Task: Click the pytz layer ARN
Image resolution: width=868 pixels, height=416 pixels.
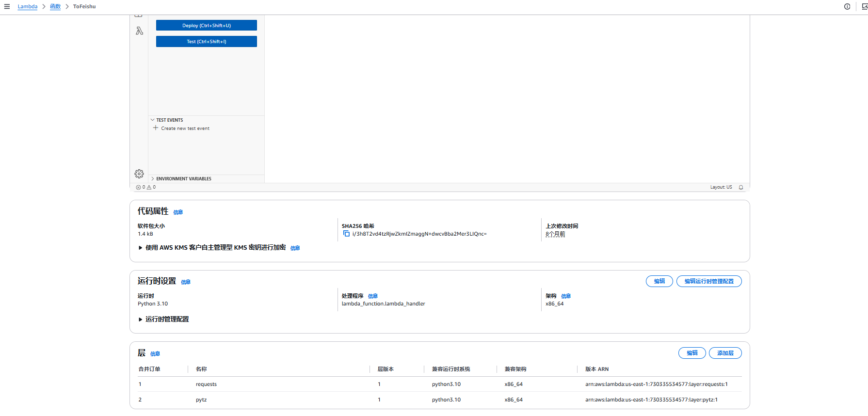Action: tap(651, 400)
